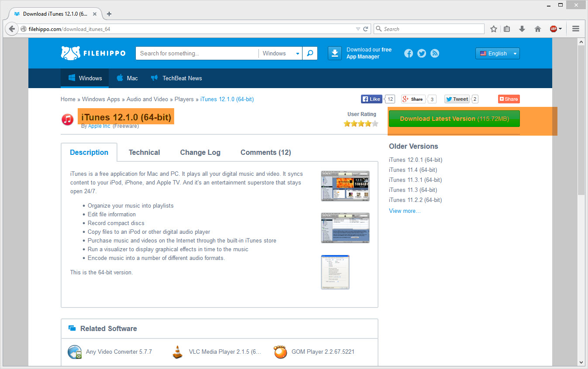The image size is (588, 369).
Task: Open older version iTunes 11.2.2 (64-bit)
Action: point(415,200)
